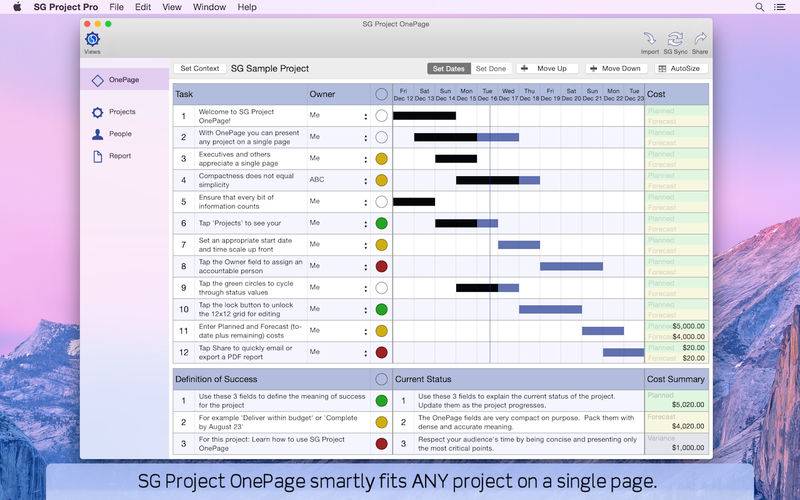Open the Apple menu
This screenshot has width=800, height=500.
coord(17,7)
